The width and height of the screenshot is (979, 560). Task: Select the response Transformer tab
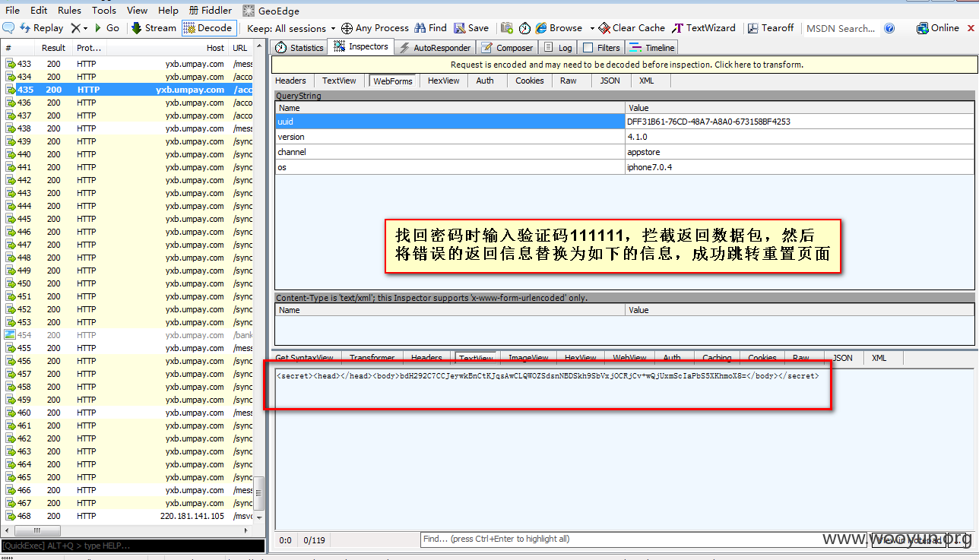point(372,358)
